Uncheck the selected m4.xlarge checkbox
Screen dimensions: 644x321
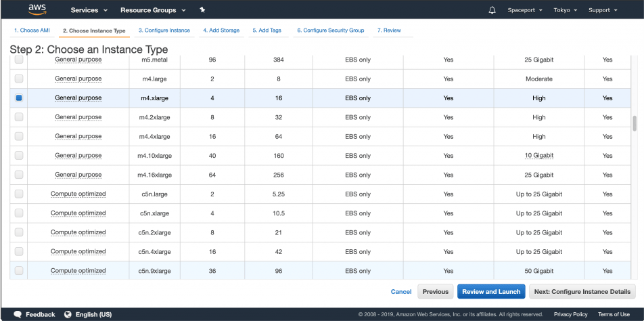19,98
